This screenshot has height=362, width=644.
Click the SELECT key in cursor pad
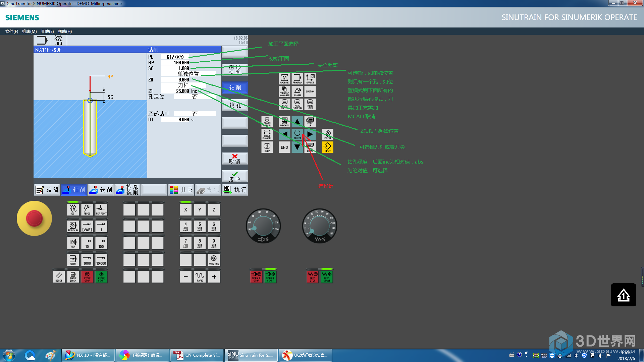tap(297, 134)
